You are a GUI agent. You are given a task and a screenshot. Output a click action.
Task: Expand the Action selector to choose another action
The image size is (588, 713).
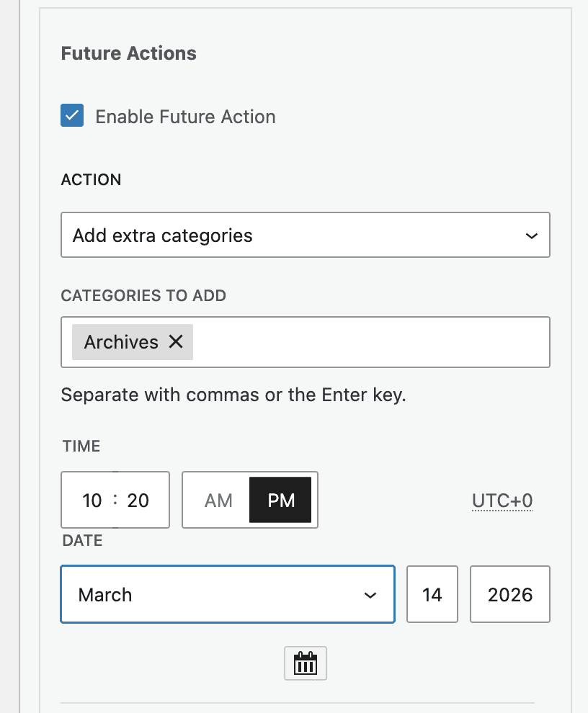coord(305,235)
